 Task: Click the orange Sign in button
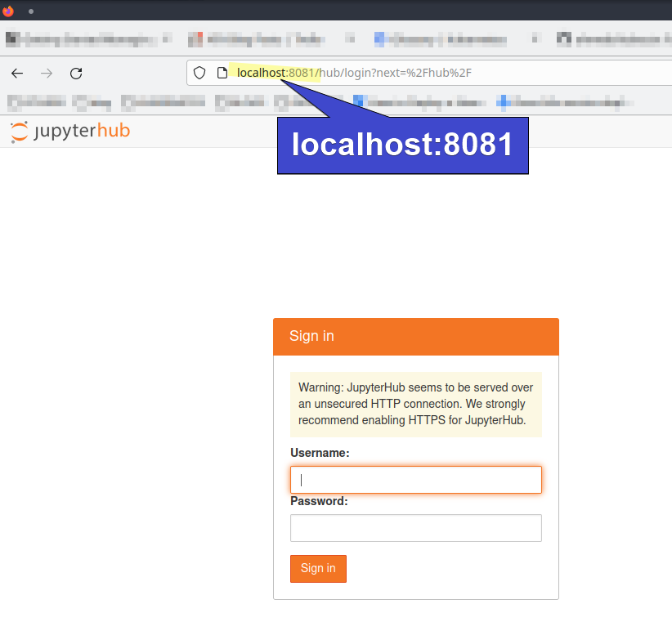(x=318, y=568)
